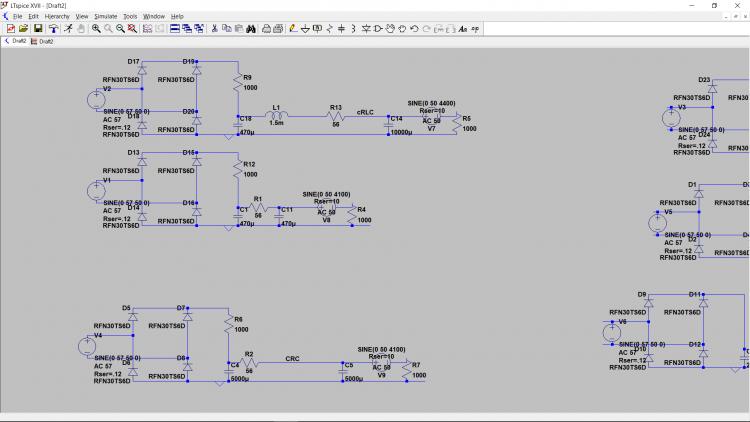Select the Cut scissors tool

coord(214,28)
